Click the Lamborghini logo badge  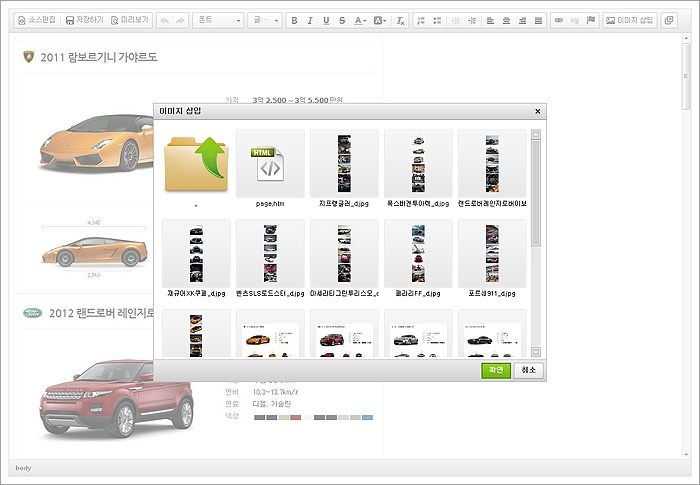(x=29, y=57)
